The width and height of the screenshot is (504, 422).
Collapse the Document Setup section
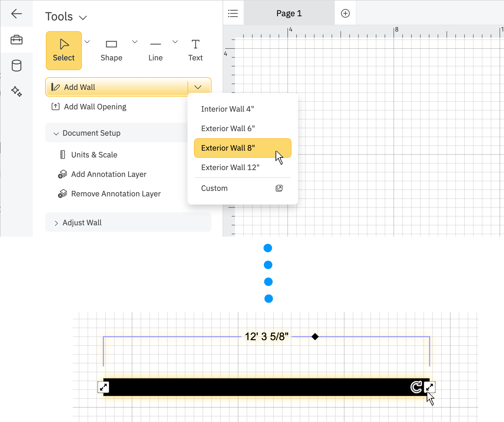point(56,133)
